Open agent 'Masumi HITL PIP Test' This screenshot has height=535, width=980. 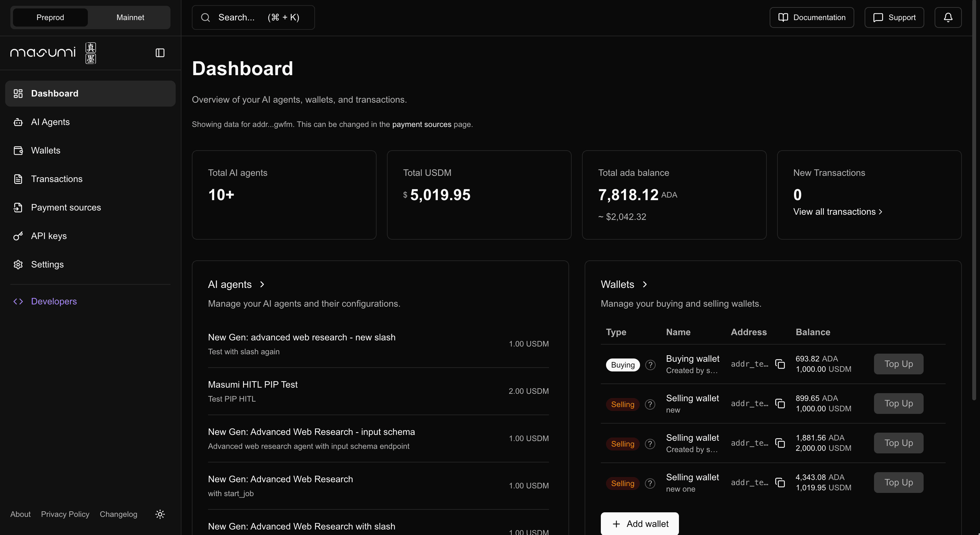(378, 391)
